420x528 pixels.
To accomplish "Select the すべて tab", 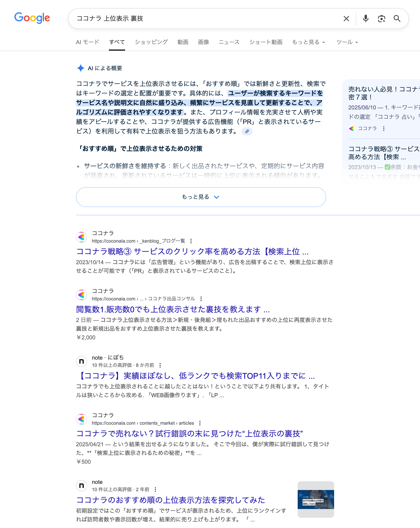I will pyautogui.click(x=117, y=42).
